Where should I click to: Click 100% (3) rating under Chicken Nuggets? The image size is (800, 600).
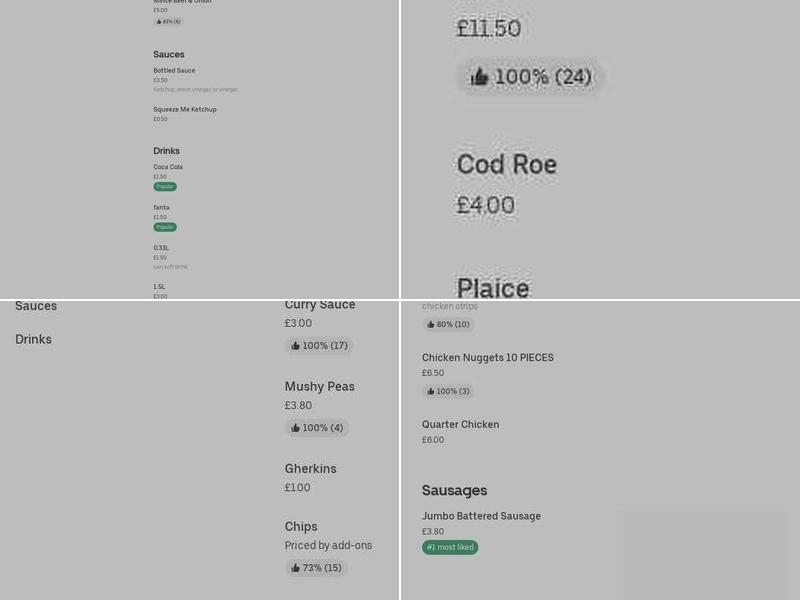point(447,391)
